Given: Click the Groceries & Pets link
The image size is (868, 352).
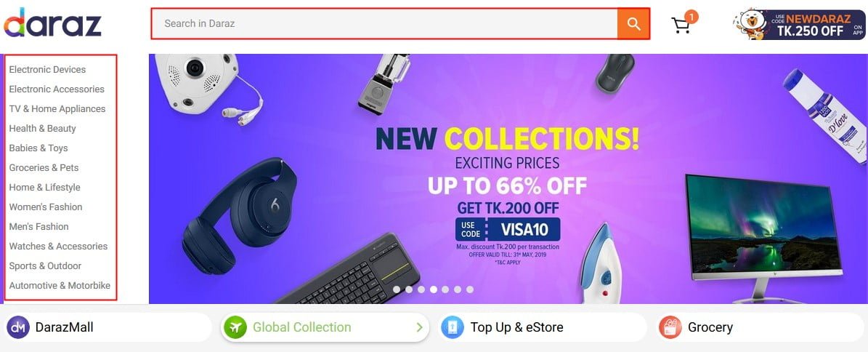Looking at the screenshot, I should pyautogui.click(x=44, y=167).
